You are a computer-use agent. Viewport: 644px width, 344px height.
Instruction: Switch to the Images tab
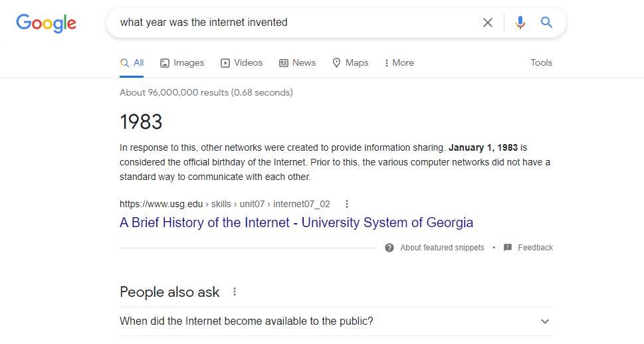pyautogui.click(x=182, y=62)
